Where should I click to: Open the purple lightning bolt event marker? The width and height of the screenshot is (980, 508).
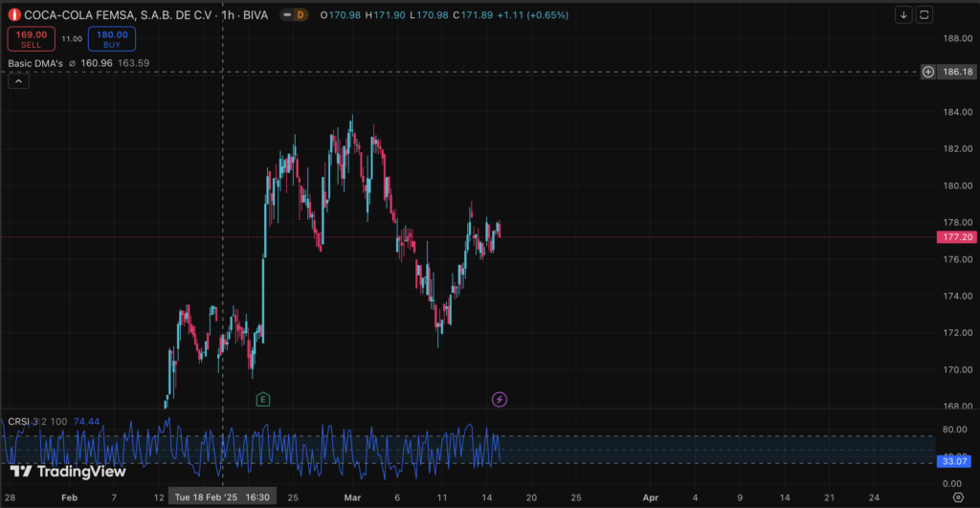click(500, 399)
